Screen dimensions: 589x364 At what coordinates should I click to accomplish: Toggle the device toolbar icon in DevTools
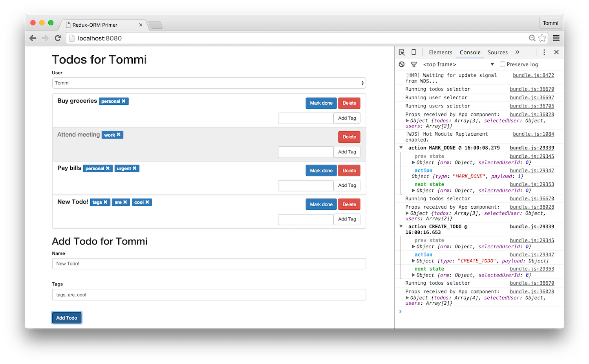[x=413, y=52]
